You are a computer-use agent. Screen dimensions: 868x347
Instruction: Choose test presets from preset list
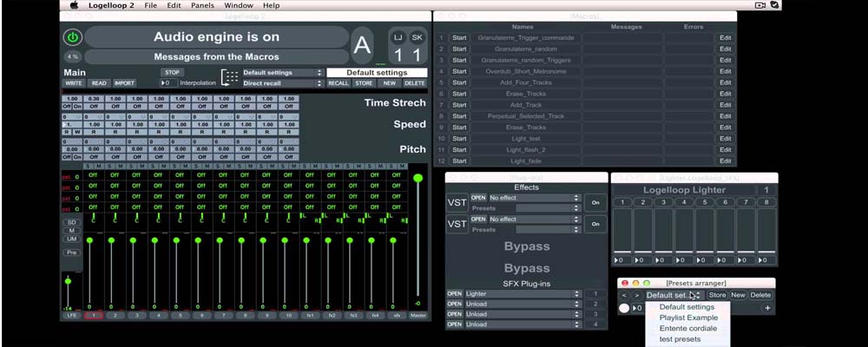point(688,338)
